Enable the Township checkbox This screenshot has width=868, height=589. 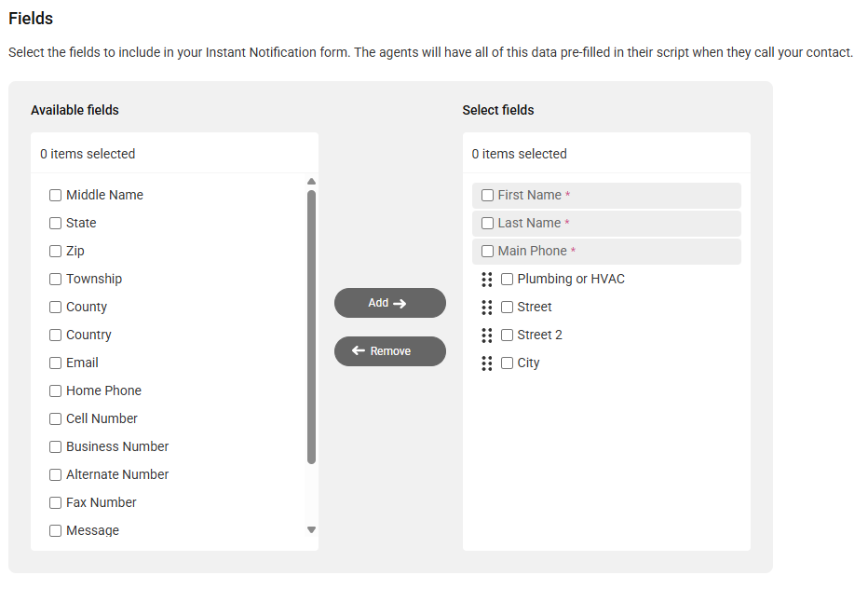pyautogui.click(x=55, y=279)
